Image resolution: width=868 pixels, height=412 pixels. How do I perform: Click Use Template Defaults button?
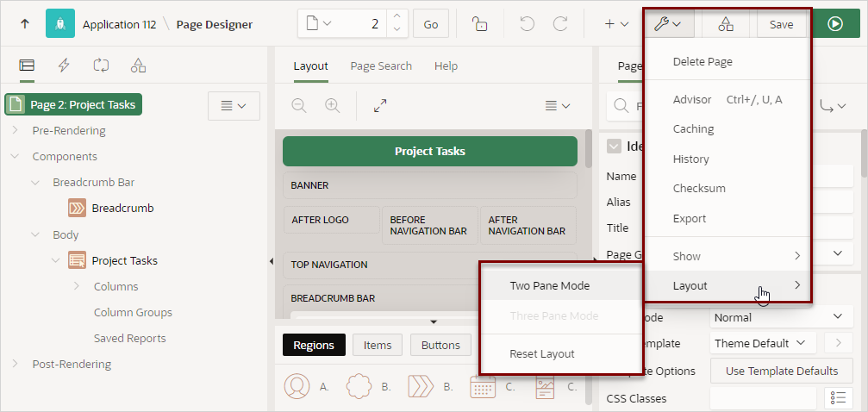[x=782, y=371]
